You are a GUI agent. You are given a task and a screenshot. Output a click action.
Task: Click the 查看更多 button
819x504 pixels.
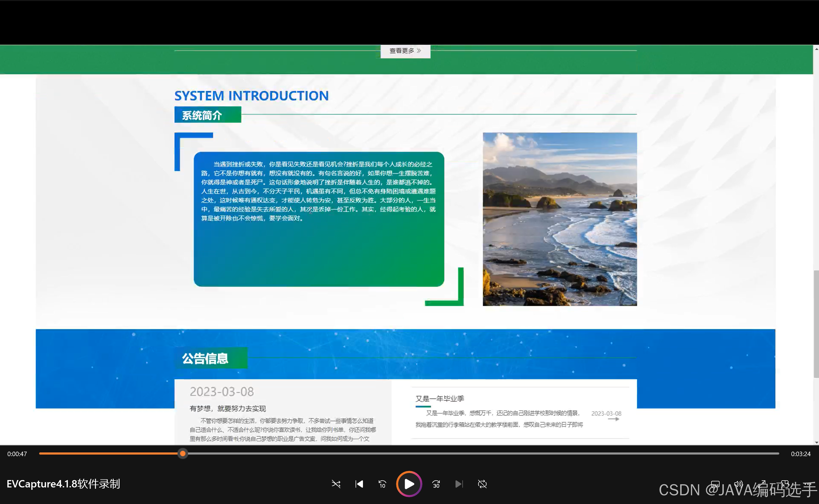pyautogui.click(x=405, y=51)
